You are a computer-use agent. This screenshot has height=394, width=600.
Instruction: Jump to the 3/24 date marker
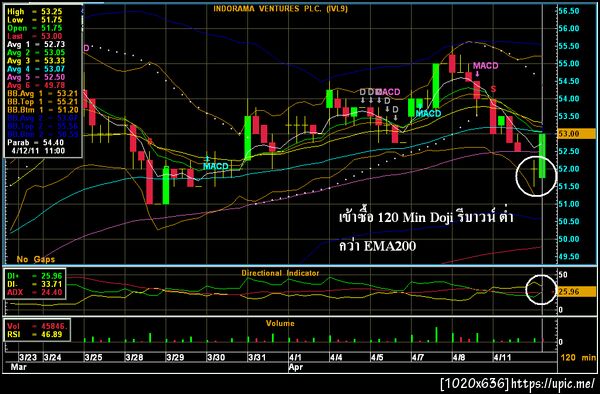click(52, 358)
